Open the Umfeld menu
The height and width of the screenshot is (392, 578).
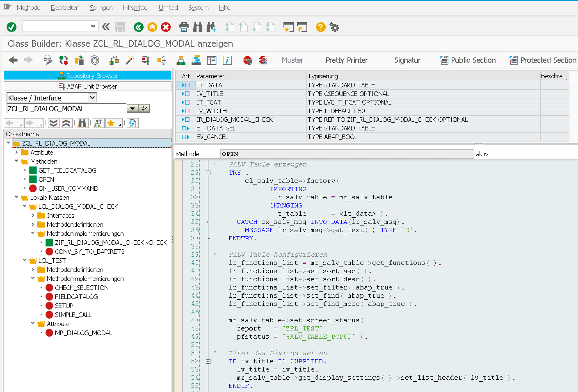click(168, 7)
